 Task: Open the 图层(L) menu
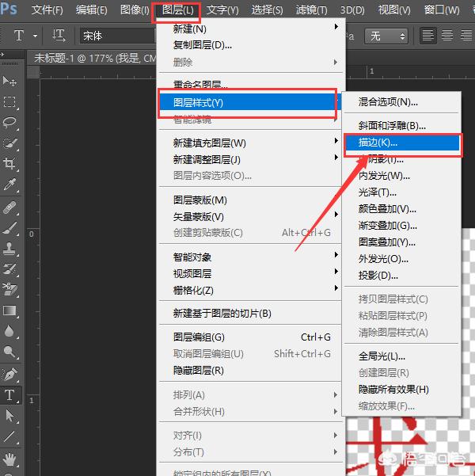178,10
